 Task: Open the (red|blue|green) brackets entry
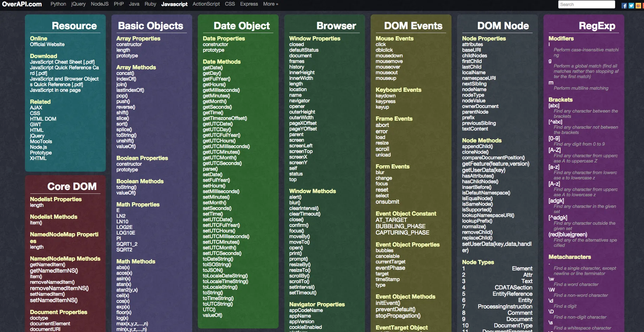pos(568,234)
